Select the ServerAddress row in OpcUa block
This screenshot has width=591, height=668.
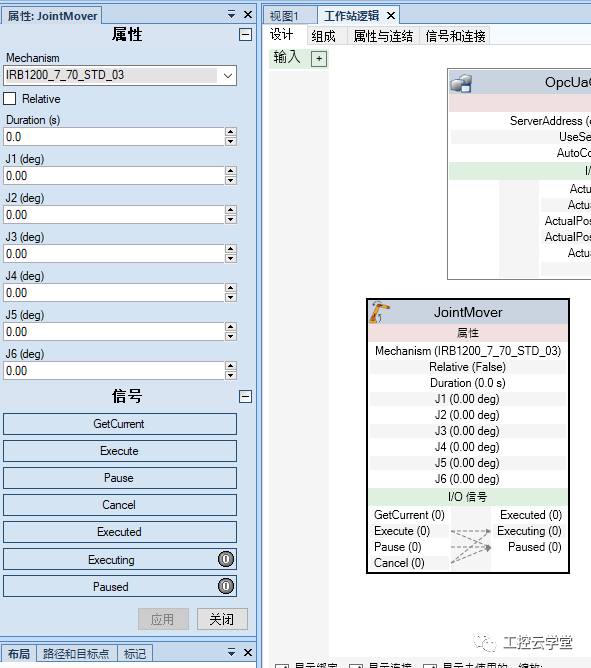[x=521, y=121]
